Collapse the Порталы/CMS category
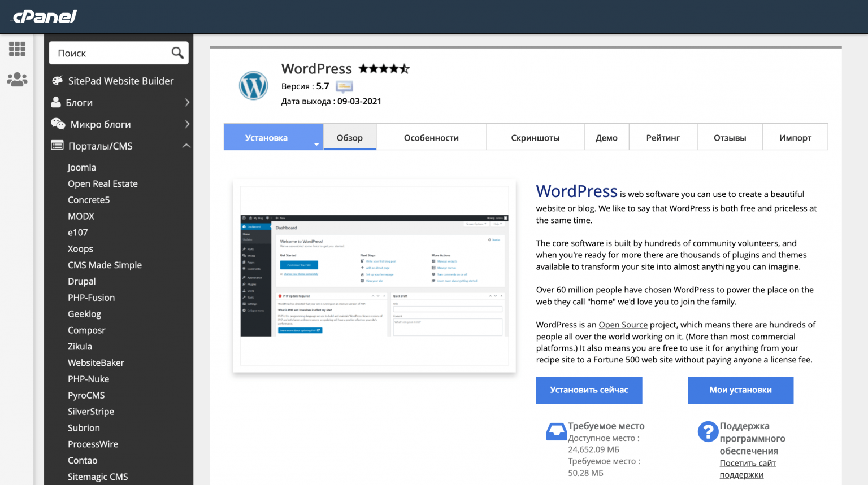 pyautogui.click(x=186, y=146)
